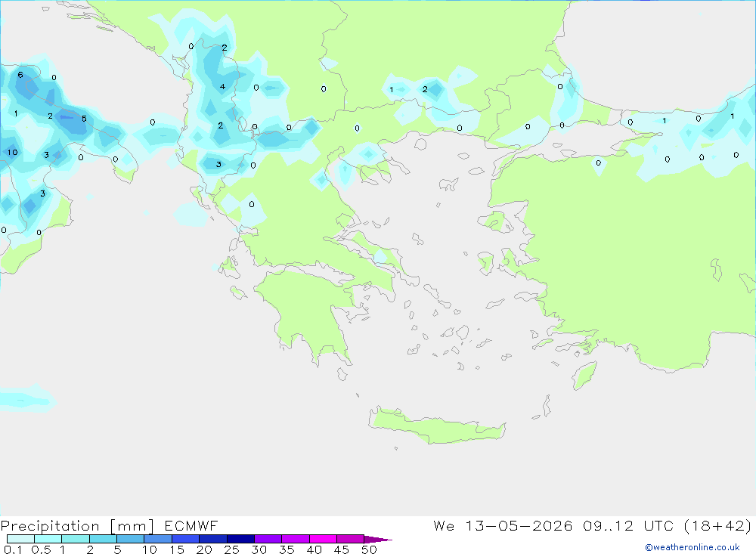This screenshot has height=554, width=756.
Task: Click the date 'We 13-05-2026' text
Action: (x=503, y=525)
